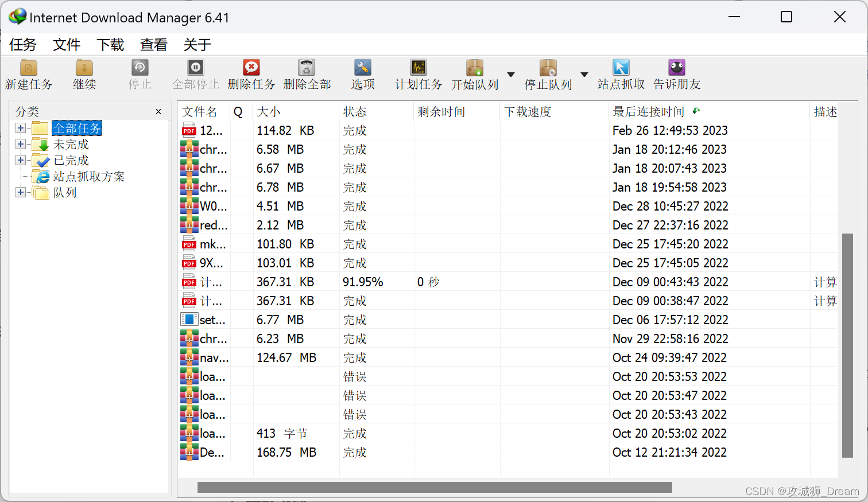Click the 开始队列 icon

(475, 68)
